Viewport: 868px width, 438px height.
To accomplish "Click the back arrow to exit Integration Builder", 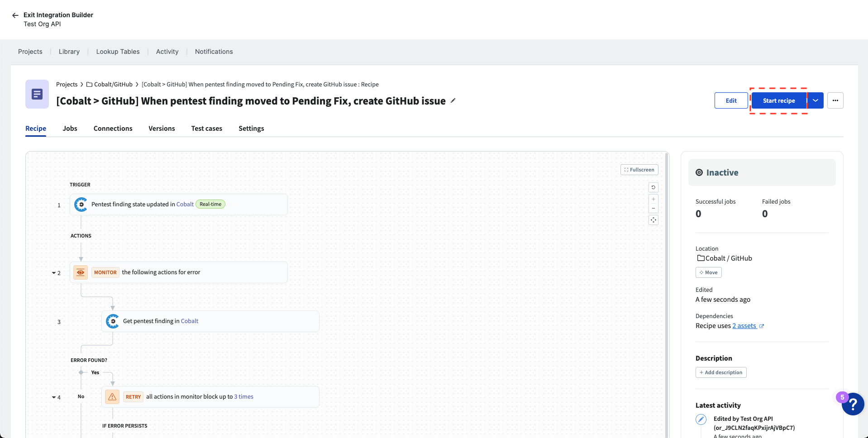I will click(15, 15).
